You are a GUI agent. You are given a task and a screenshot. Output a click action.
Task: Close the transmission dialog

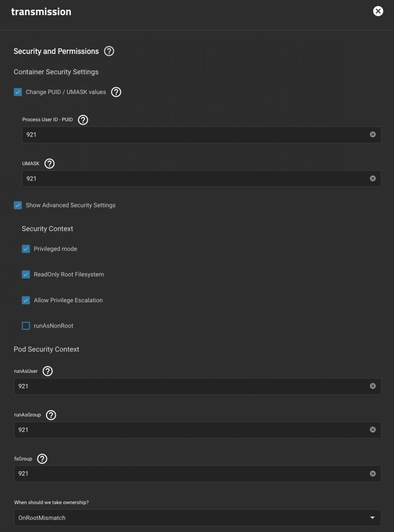click(378, 11)
